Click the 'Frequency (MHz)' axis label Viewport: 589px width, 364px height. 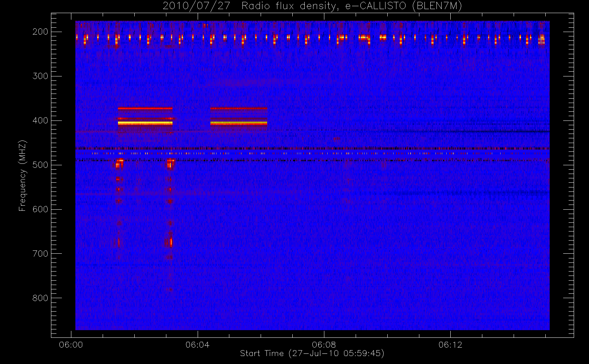click(x=23, y=175)
